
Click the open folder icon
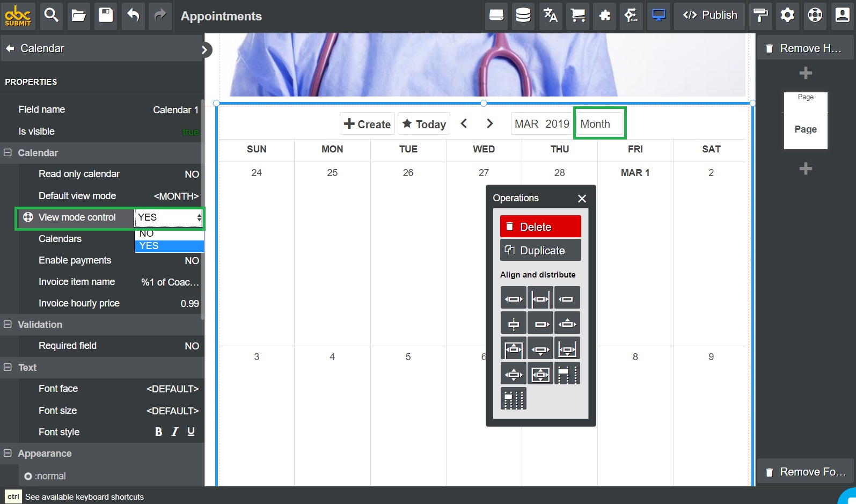coord(79,16)
